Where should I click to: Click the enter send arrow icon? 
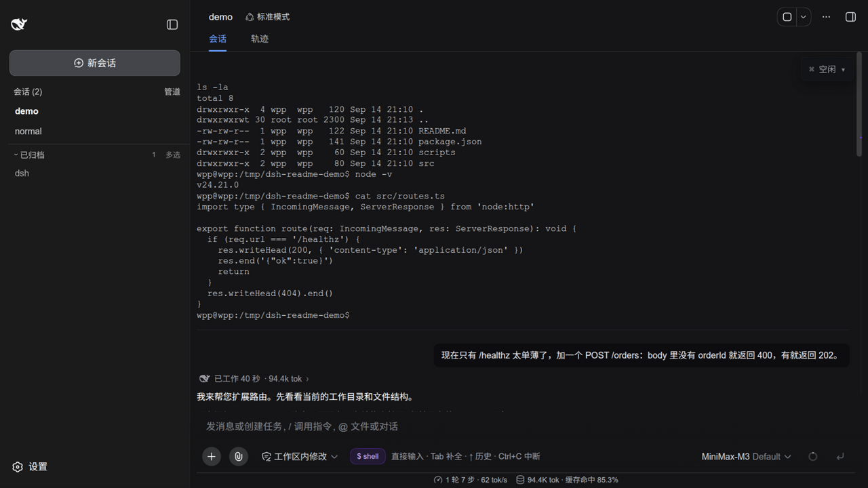840,457
